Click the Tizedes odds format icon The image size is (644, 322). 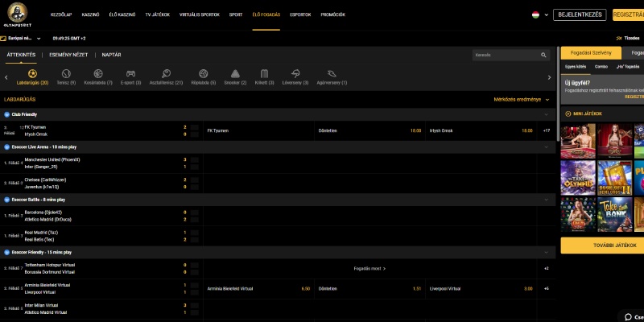[x=618, y=38]
